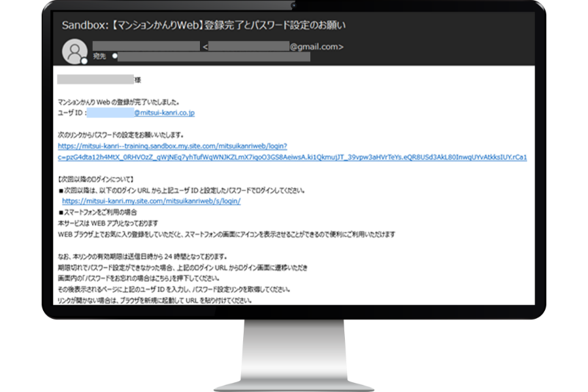The width and height of the screenshot is (588, 392).
Task: Click the line mentioning 'パスワードをお忘れの場合はこちら'
Action: 139,278
